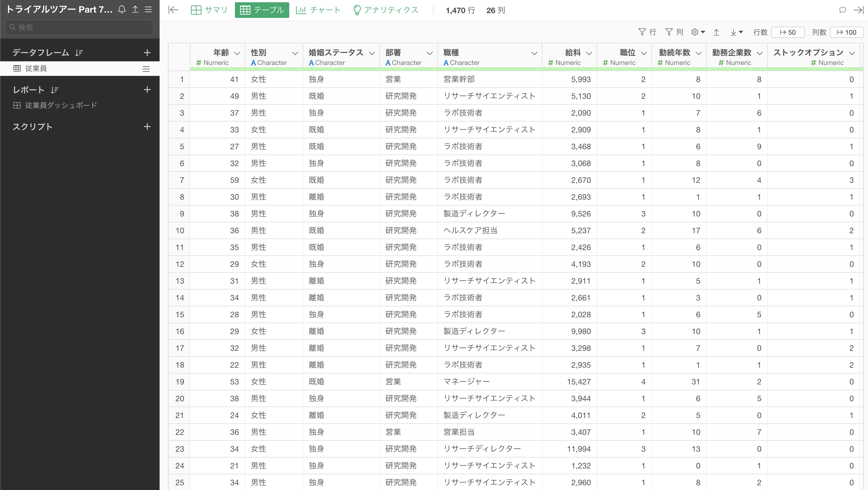Click row number 10
Image resolution: width=868 pixels, height=490 pixels.
click(x=179, y=230)
